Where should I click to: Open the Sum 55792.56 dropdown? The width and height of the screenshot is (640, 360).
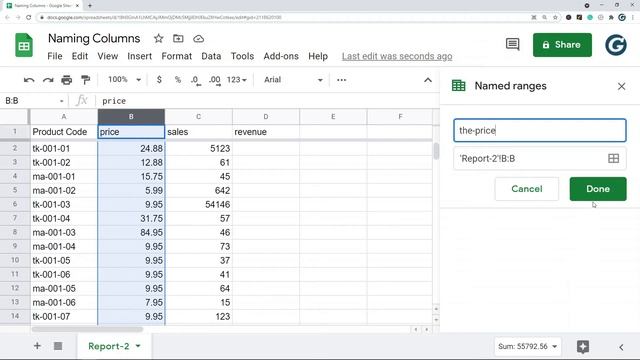coord(527,347)
